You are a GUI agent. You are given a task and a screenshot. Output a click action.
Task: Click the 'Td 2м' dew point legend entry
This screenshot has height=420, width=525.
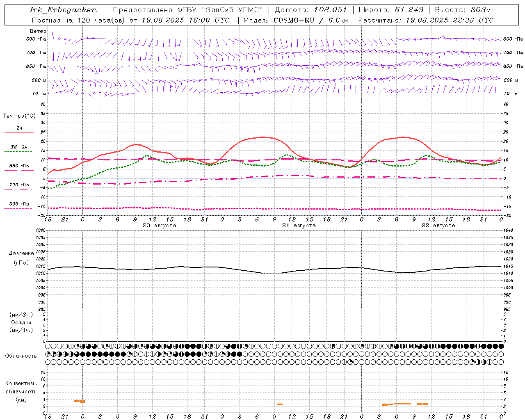coord(19,147)
